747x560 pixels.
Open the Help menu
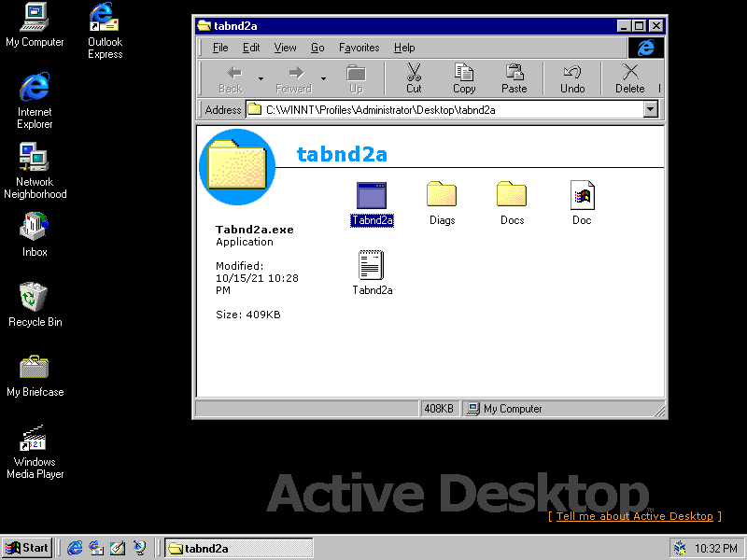click(404, 48)
